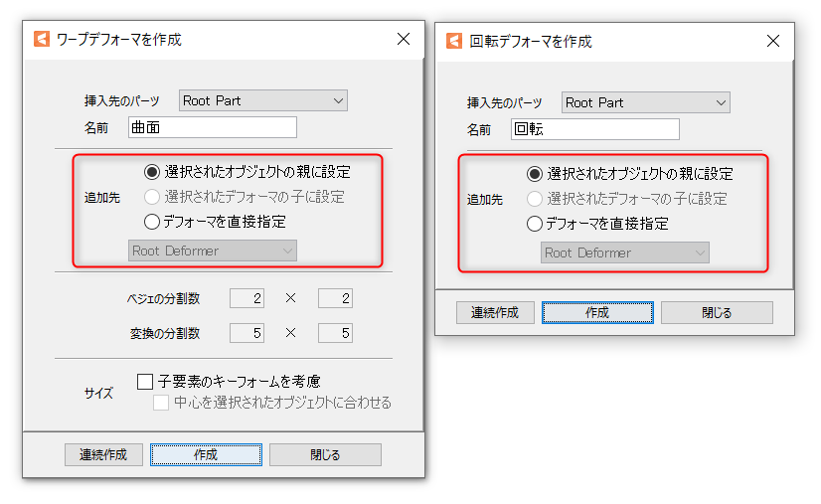Viewport: 821px width, 504px height.
Task: Click 連続作成 button in rotation deformer dialog
Action: click(494, 312)
